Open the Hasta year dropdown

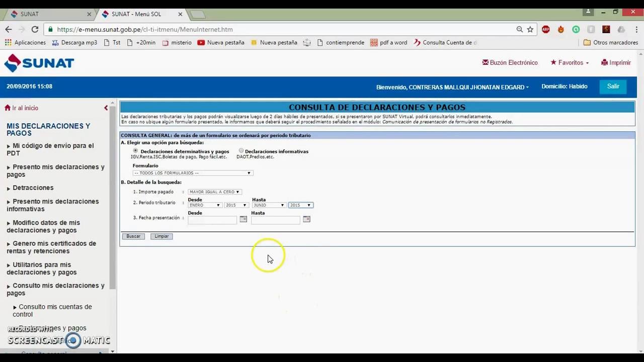(301, 205)
